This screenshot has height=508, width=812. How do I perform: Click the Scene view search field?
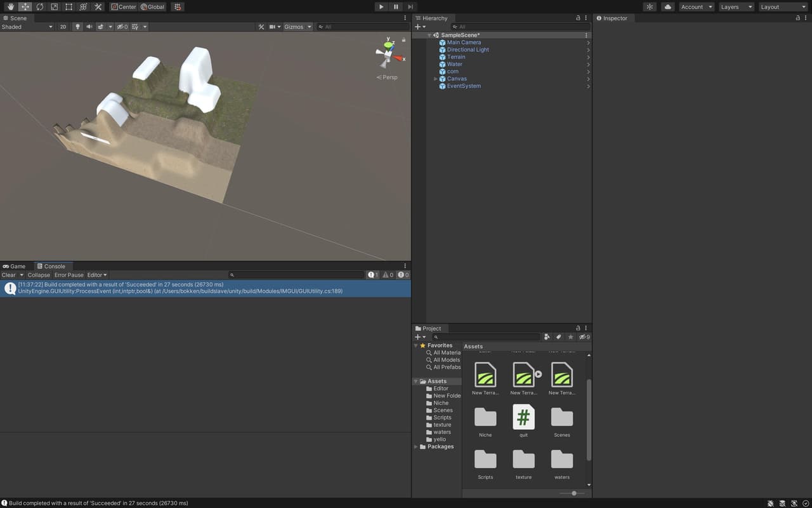[x=362, y=27]
